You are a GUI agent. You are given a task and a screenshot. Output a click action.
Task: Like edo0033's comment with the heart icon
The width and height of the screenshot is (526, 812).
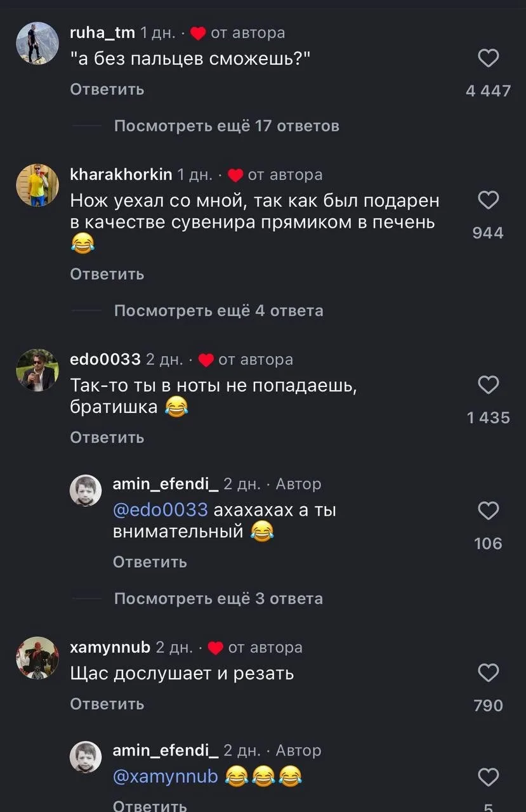coord(488,385)
